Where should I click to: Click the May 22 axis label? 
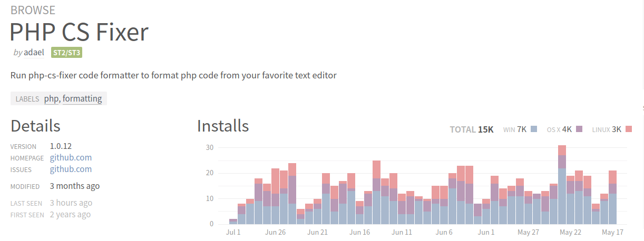[570, 232]
